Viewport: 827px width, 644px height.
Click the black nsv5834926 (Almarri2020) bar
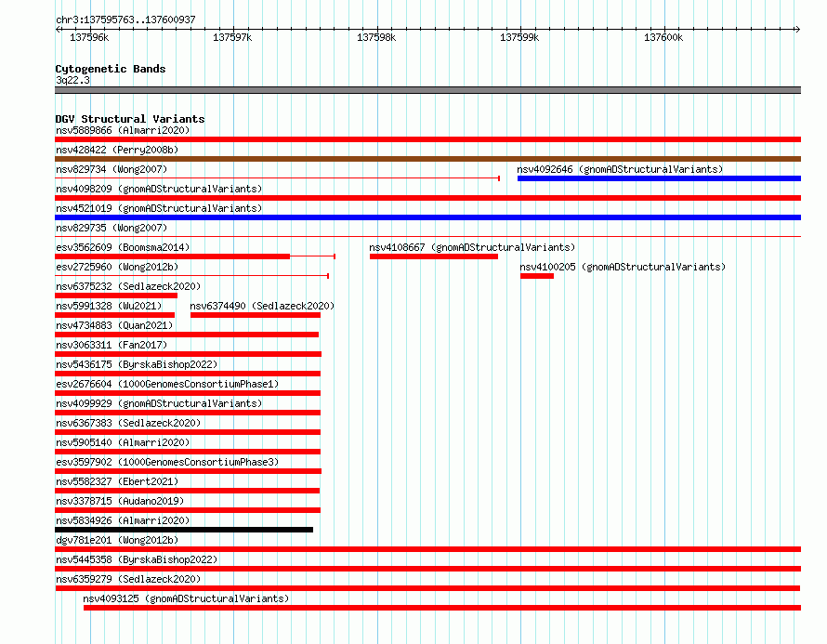pos(184,530)
